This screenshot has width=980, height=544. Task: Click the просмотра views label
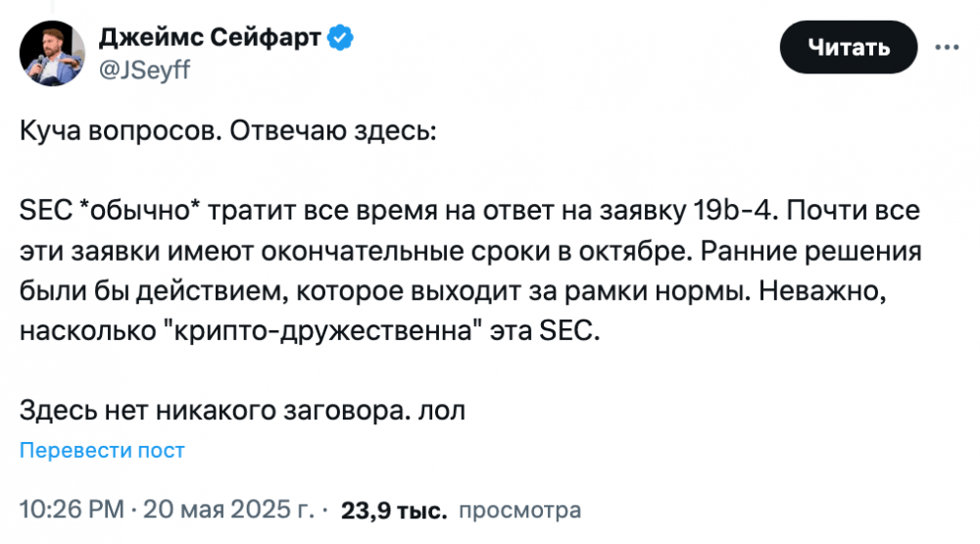coord(520,511)
